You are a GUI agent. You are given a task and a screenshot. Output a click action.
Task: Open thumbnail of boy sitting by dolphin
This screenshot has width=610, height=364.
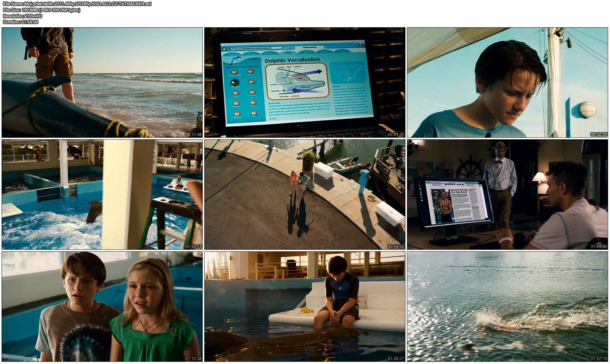pos(305,307)
